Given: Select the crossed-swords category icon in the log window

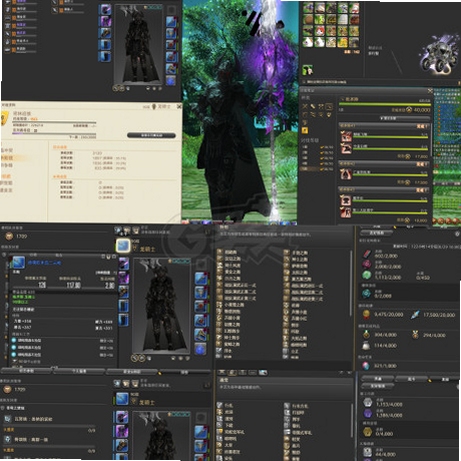Looking at the screenshot, I should click(x=305, y=106).
